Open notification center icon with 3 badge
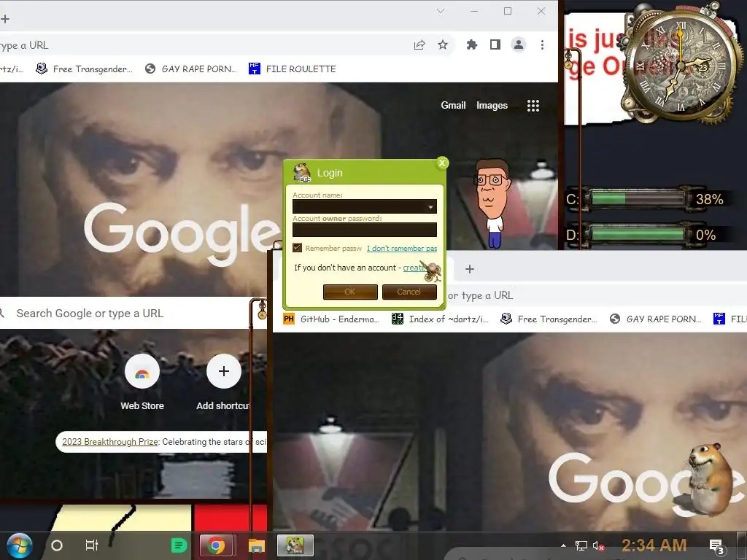This screenshot has width=747, height=560. pos(716,546)
